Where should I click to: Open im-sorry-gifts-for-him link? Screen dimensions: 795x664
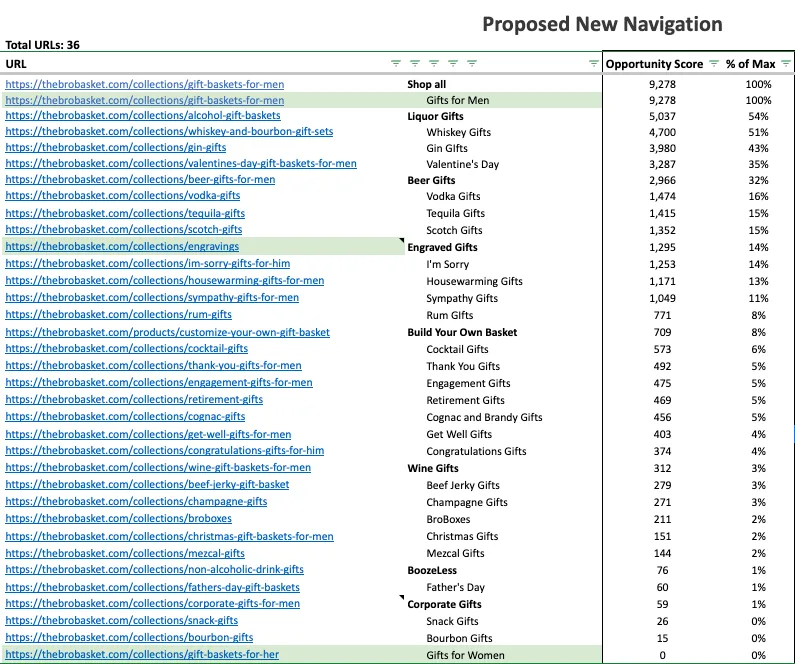click(x=148, y=264)
